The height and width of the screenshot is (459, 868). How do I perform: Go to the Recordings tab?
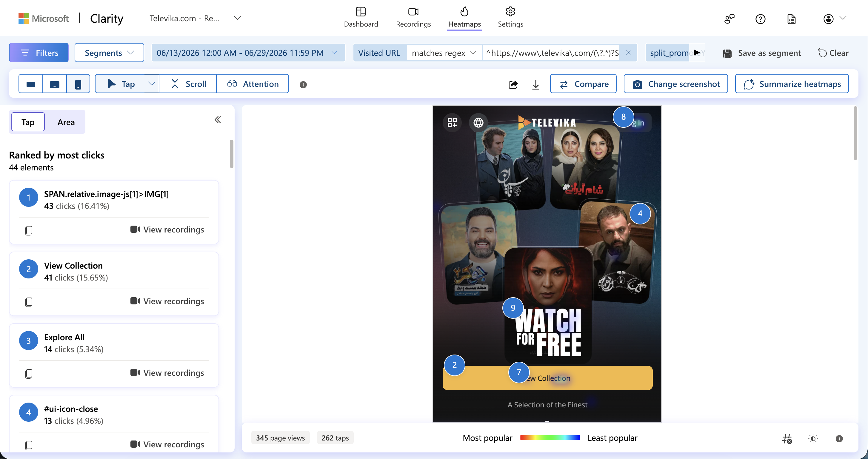(x=413, y=18)
